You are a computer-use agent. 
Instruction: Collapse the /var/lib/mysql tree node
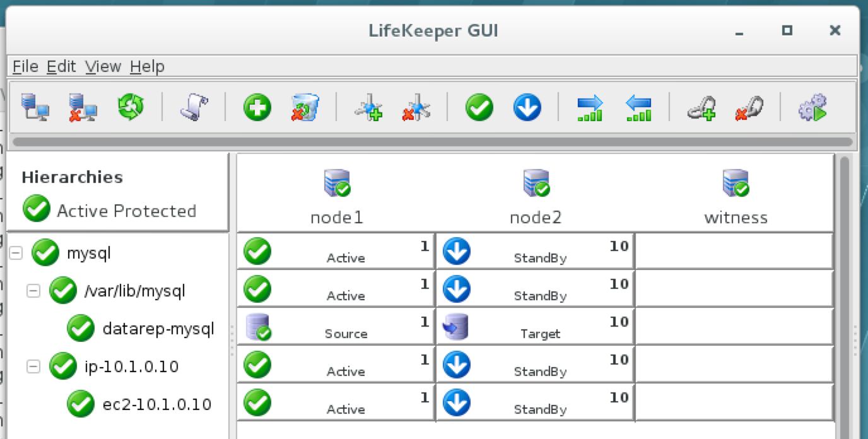(x=33, y=291)
